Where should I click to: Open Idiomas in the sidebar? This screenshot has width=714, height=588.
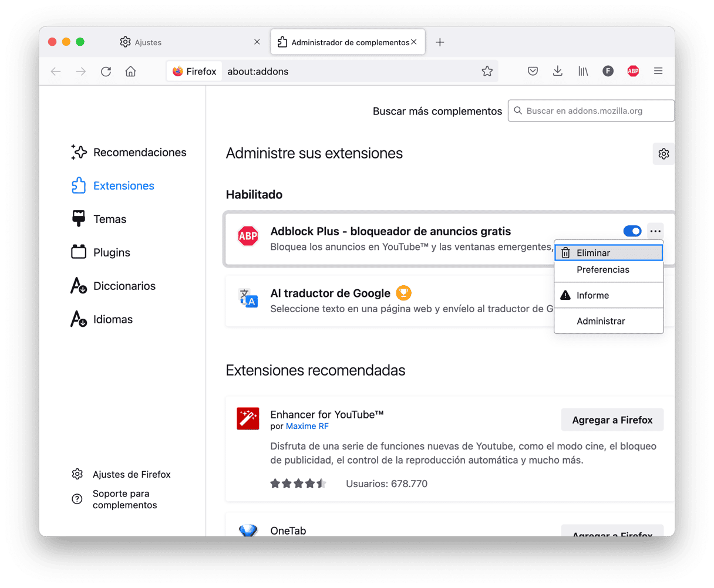pos(102,320)
